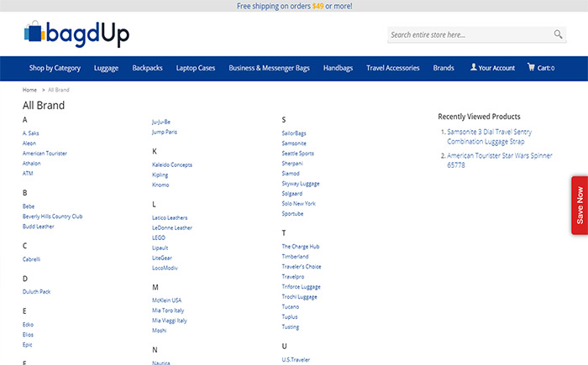Open the Jump Paris brand
588x365 pixels.
(x=165, y=132)
